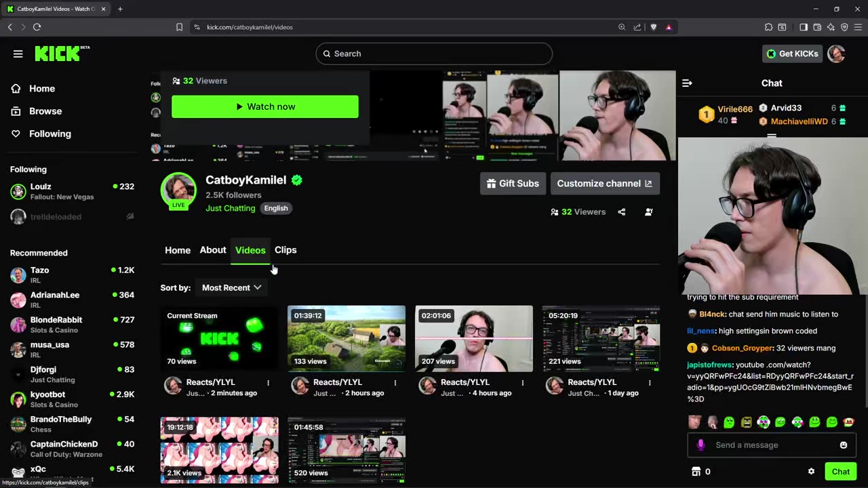Send message with Chat button
Image resolution: width=868 pixels, height=488 pixels.
840,472
